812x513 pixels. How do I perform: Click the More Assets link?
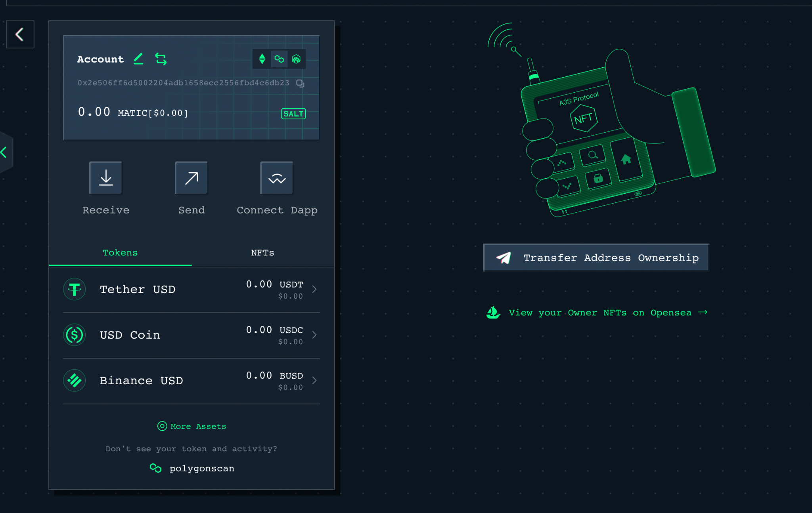(x=192, y=426)
